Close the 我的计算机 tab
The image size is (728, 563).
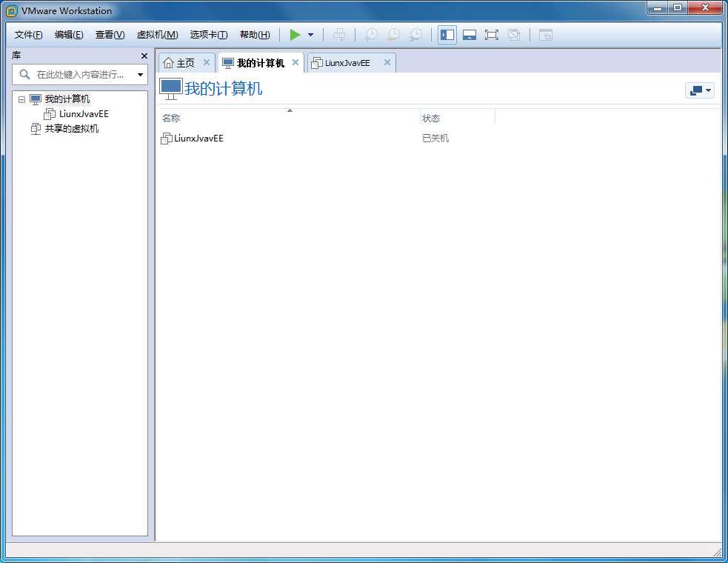click(x=295, y=62)
